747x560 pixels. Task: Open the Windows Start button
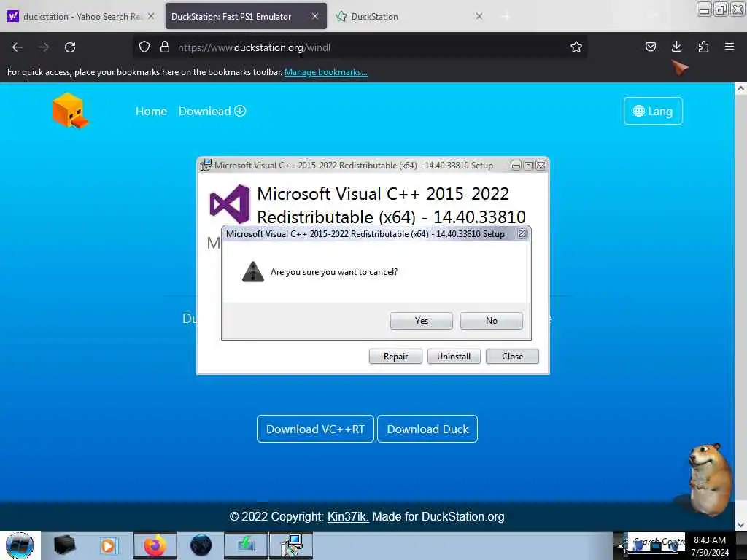pyautogui.click(x=20, y=545)
